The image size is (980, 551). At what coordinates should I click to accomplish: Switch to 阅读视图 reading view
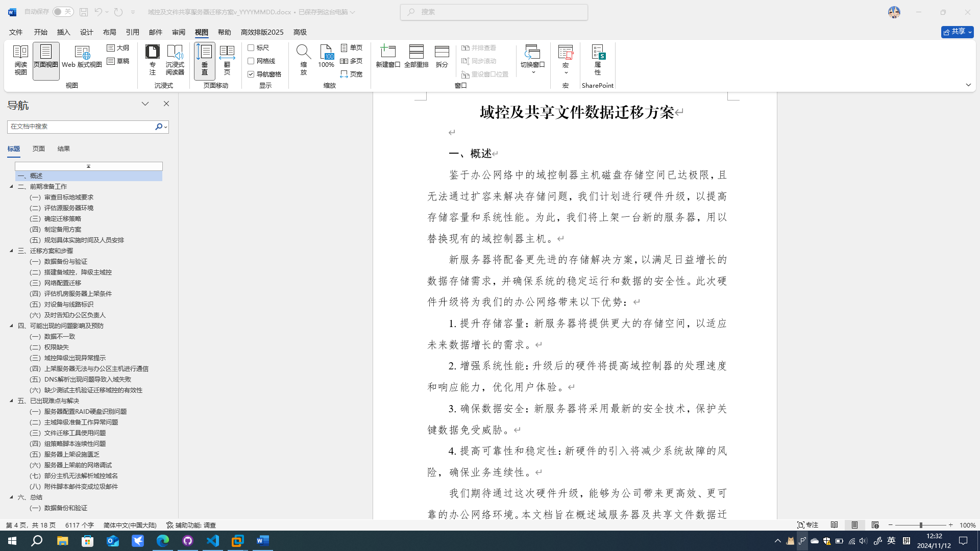[x=20, y=61]
